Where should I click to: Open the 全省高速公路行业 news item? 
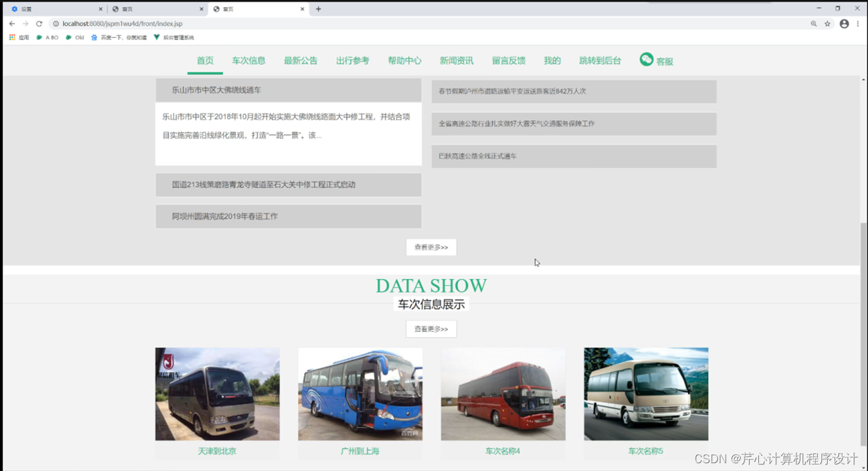pos(574,124)
